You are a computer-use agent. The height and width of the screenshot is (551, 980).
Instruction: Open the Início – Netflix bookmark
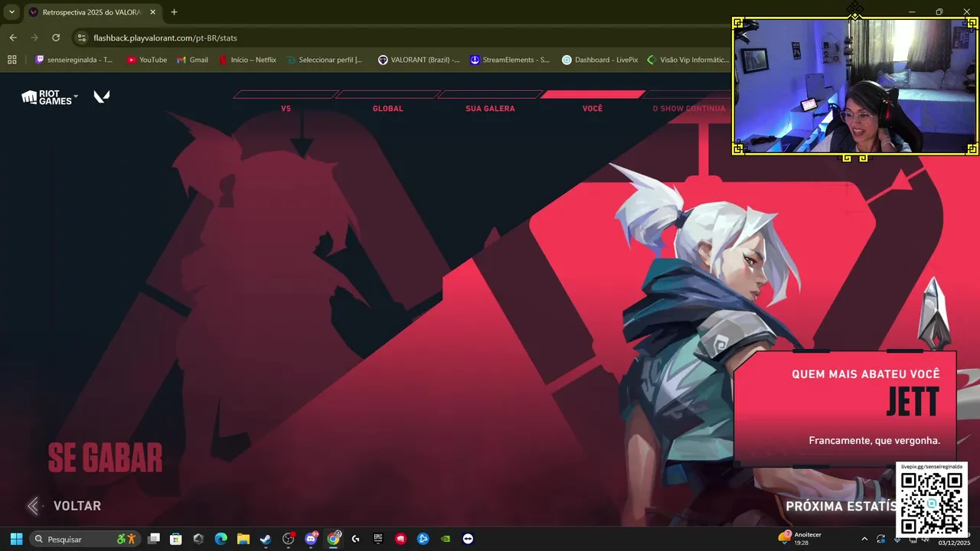click(247, 60)
